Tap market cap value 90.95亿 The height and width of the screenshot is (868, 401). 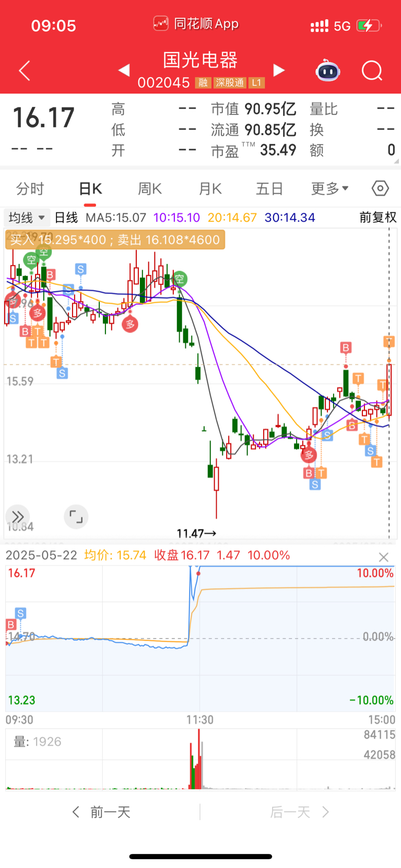tap(270, 109)
